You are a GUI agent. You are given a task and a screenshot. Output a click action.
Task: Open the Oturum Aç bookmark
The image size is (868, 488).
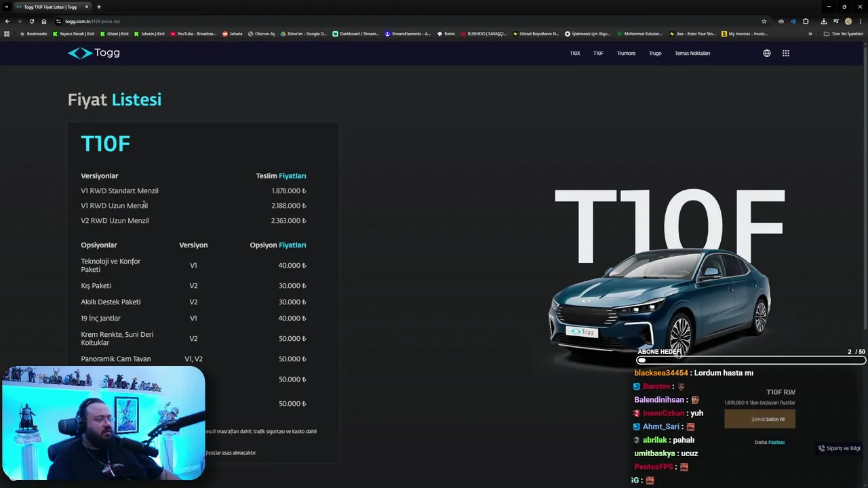tap(262, 33)
